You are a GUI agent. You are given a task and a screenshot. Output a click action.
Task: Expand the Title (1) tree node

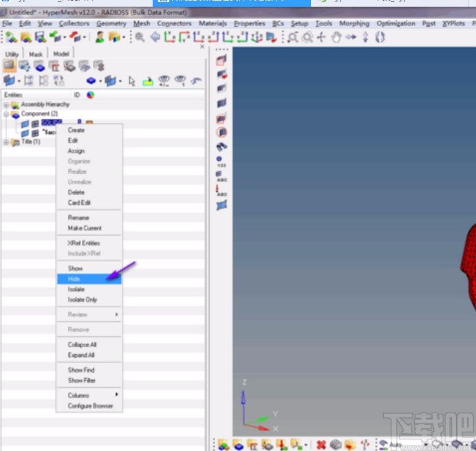coord(6,142)
